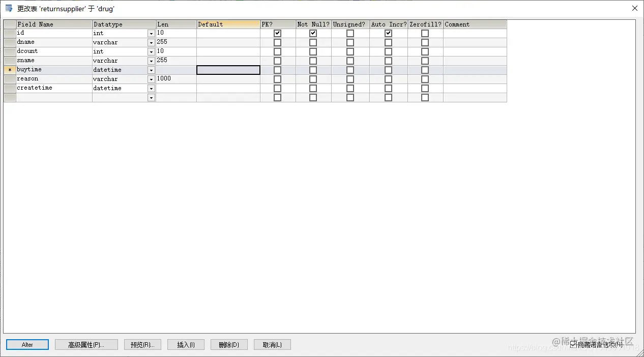Open datatype dropdown for reason row

point(151,79)
